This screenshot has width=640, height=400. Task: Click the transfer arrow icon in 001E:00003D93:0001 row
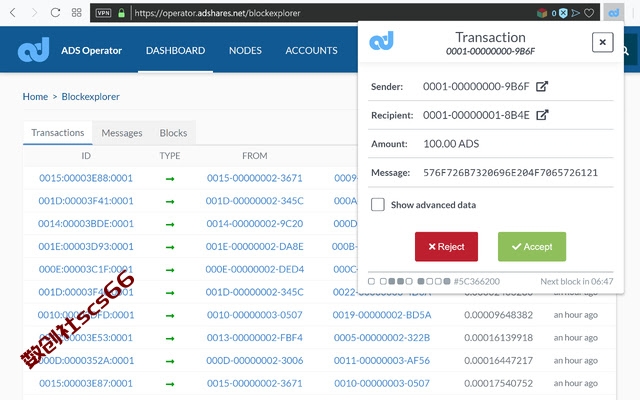pos(170,247)
